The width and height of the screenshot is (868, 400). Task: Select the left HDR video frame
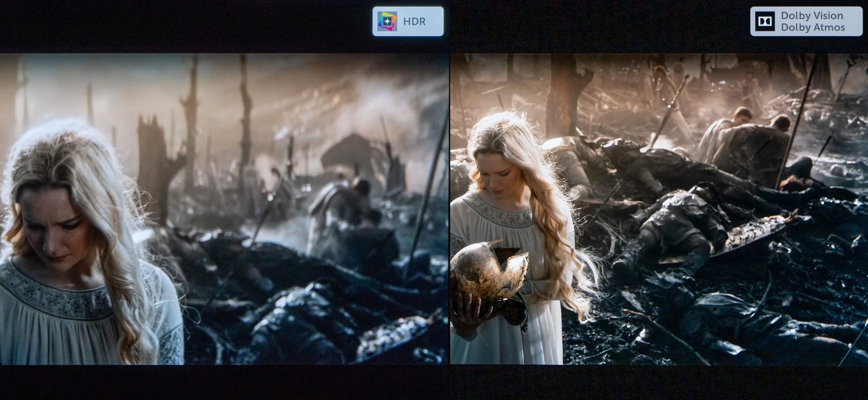(224, 209)
